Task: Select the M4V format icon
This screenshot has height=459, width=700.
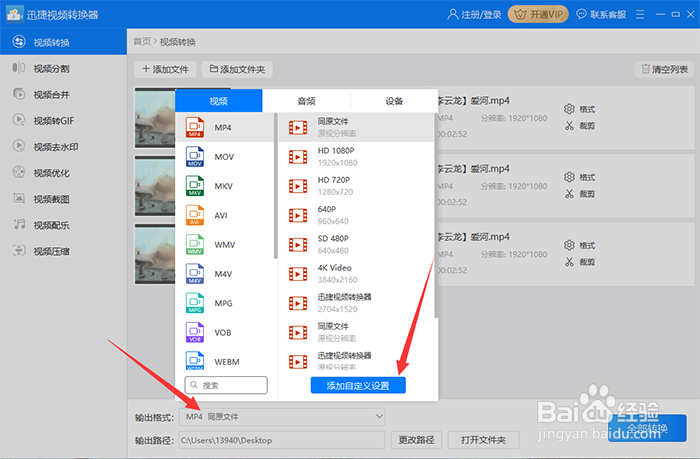Action: point(195,274)
